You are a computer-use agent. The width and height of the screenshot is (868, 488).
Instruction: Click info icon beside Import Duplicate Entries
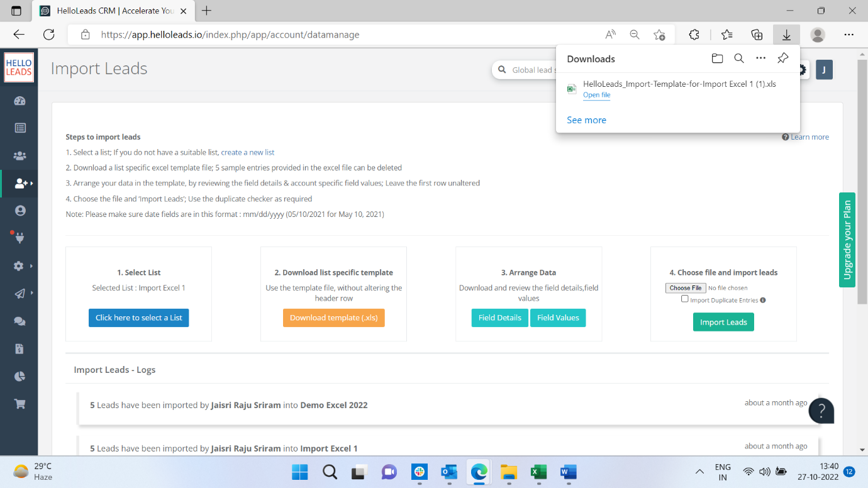pyautogui.click(x=763, y=300)
